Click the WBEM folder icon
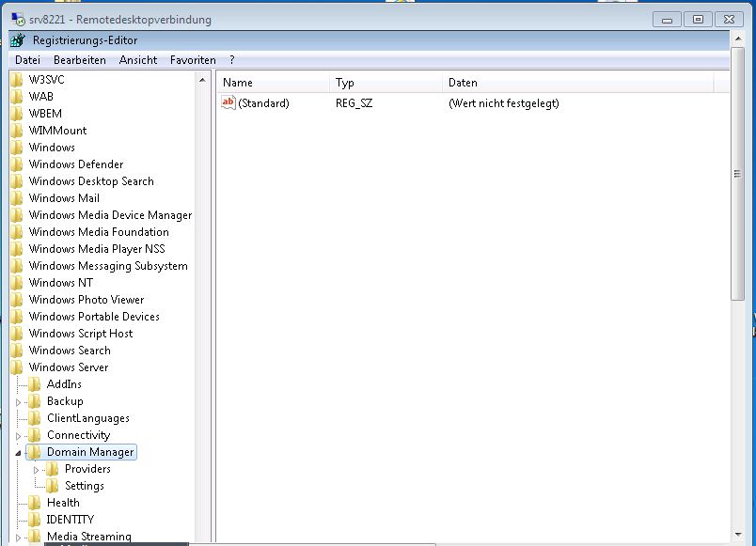 click(x=16, y=114)
